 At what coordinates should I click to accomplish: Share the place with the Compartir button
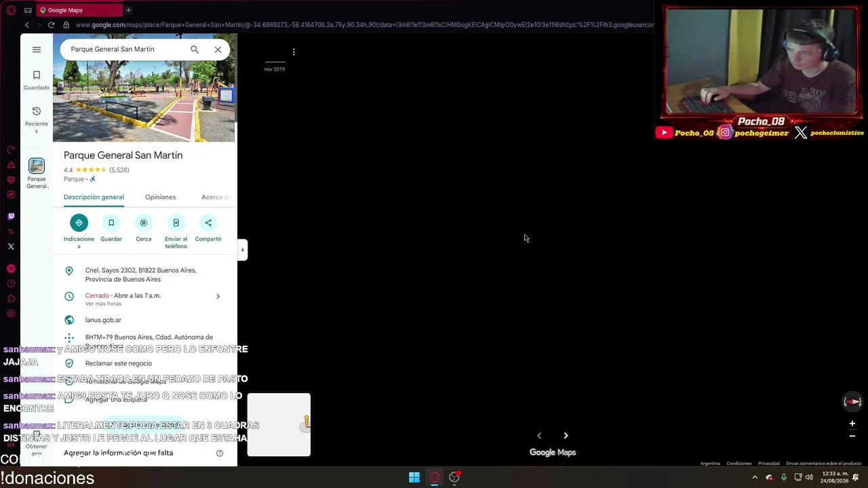(x=208, y=228)
